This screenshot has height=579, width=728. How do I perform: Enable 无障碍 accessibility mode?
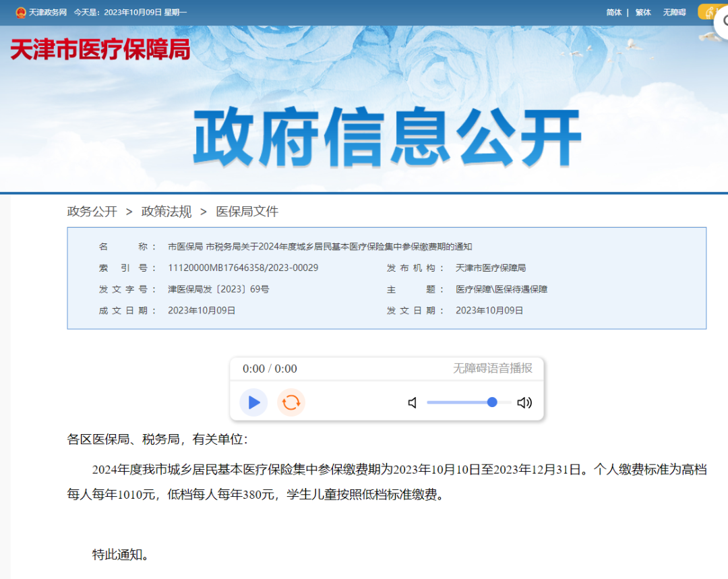click(674, 12)
